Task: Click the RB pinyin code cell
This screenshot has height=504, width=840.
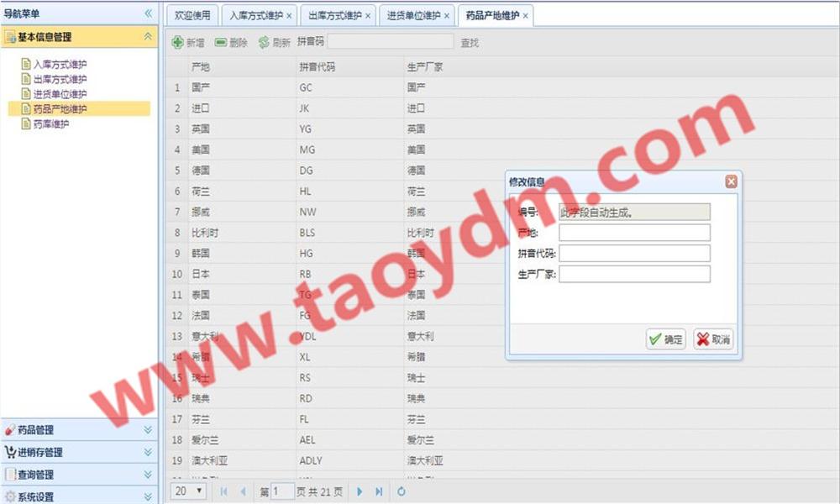Action: (349, 274)
